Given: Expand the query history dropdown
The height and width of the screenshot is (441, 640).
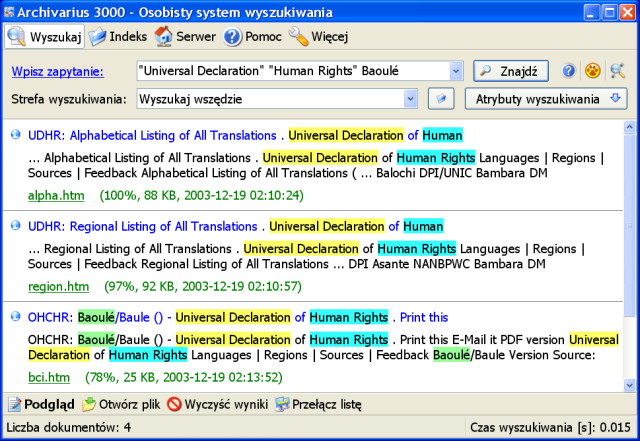Looking at the screenshot, I should 456,72.
